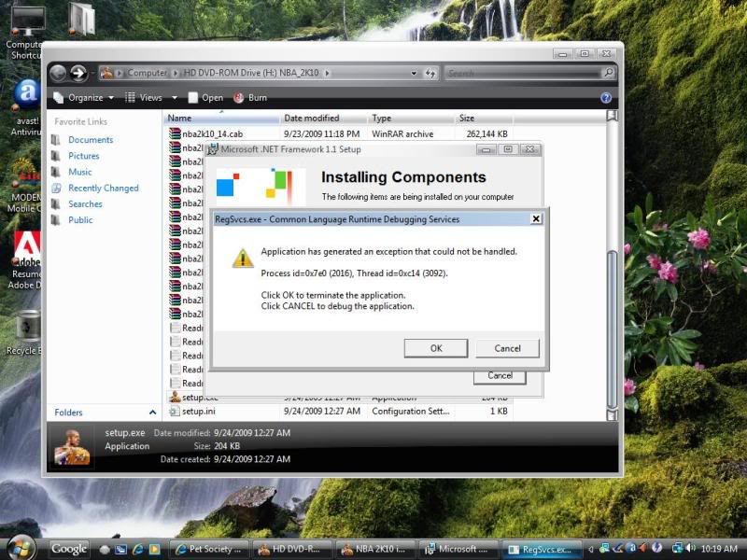747x560 pixels.
Task: Click Cancel in the .NET Framework Setup window
Action: 500,376
